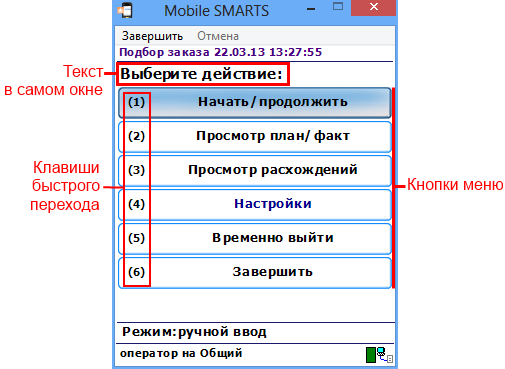Click the оператор на Общий status text
This screenshot has height=369, width=505.
181,353
